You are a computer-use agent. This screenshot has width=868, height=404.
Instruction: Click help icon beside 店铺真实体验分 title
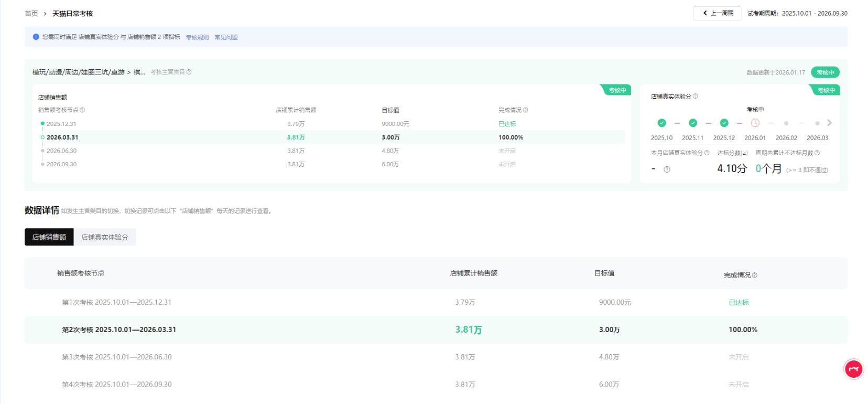(x=696, y=97)
